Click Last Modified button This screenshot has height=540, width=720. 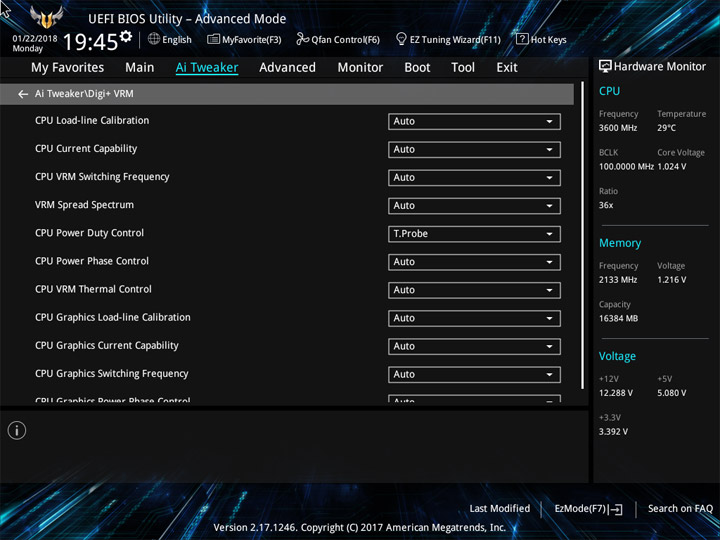click(500, 509)
